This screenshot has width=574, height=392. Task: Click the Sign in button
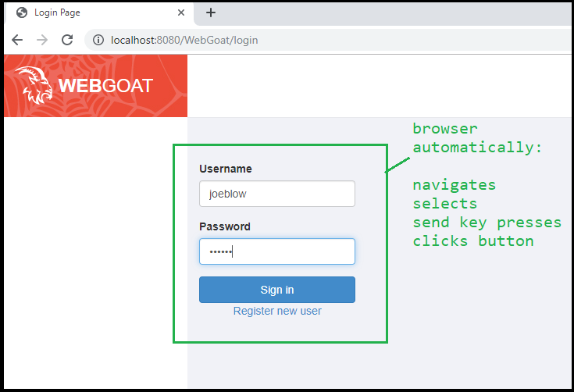tap(277, 290)
